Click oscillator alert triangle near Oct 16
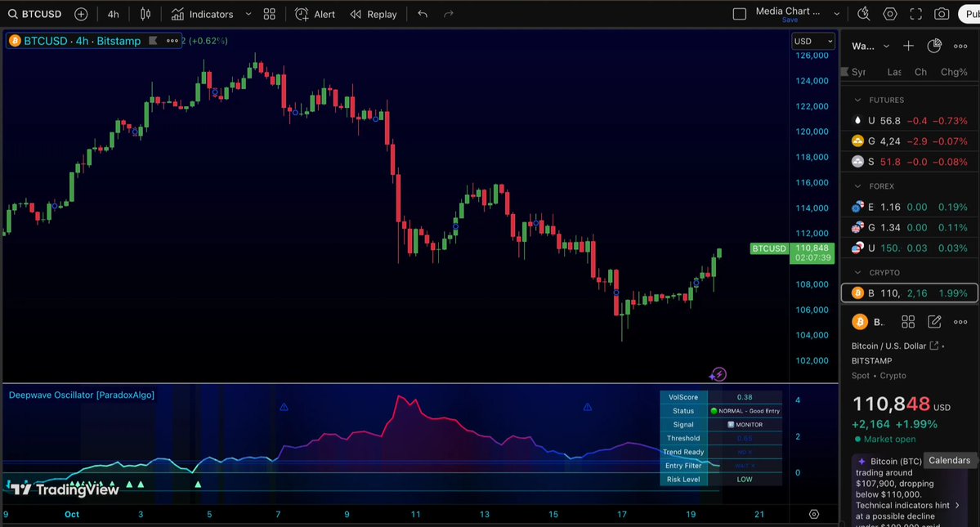Screen dimensions: 980x527 pos(588,407)
